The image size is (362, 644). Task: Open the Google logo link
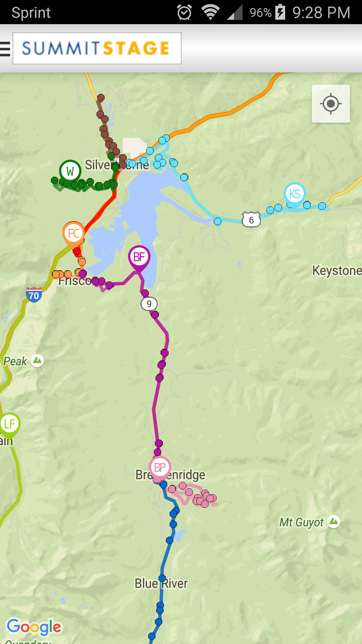(34, 627)
